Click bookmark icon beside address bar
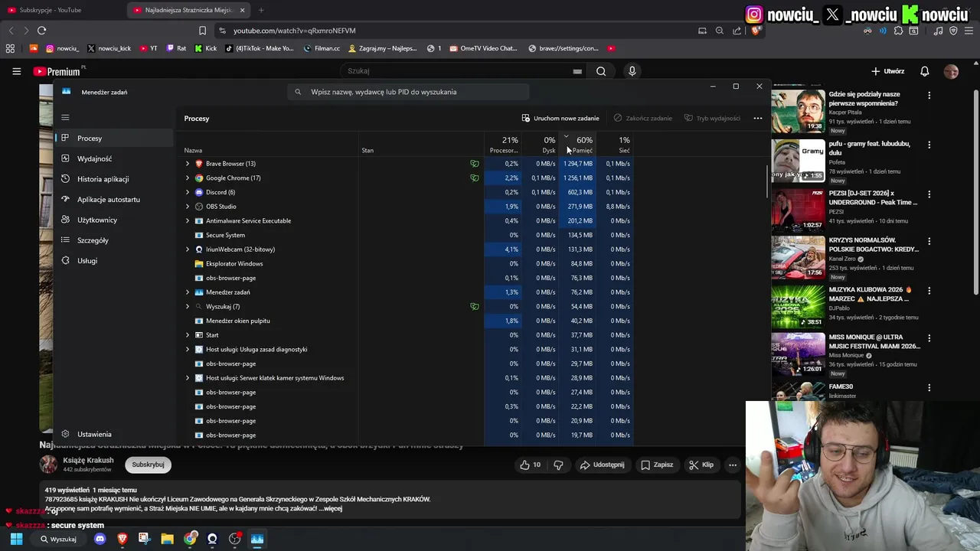Screen dimensions: 980x551 (202, 31)
